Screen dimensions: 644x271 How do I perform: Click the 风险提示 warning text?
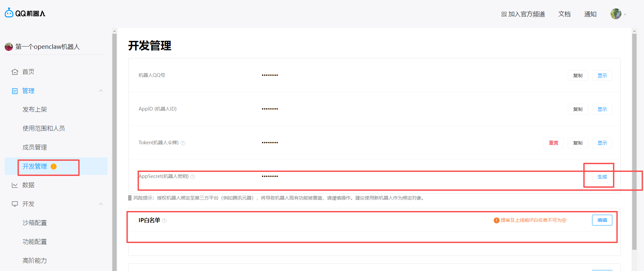(x=279, y=198)
